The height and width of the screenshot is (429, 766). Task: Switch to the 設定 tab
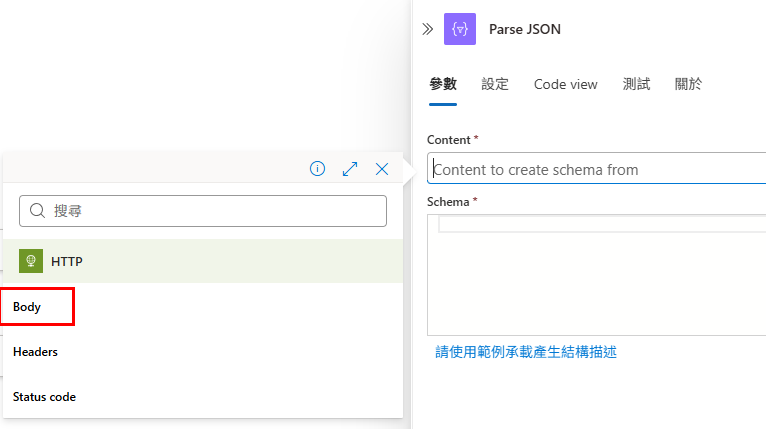coord(495,84)
